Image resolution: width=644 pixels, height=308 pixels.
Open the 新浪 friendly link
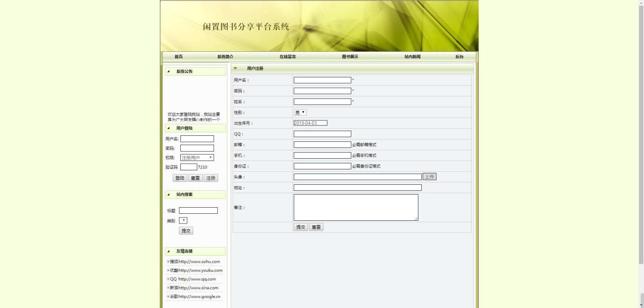point(194,287)
